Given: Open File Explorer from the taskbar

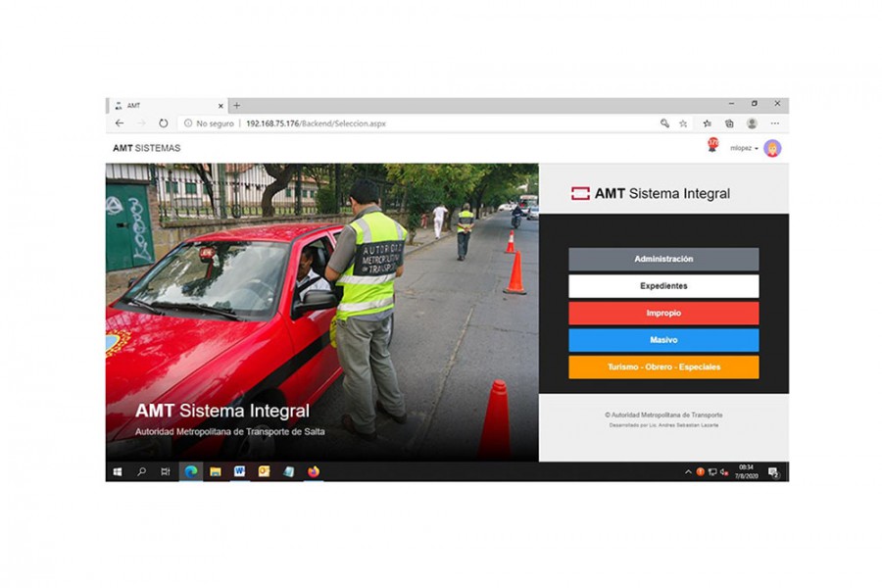Looking at the screenshot, I should coord(216,471).
